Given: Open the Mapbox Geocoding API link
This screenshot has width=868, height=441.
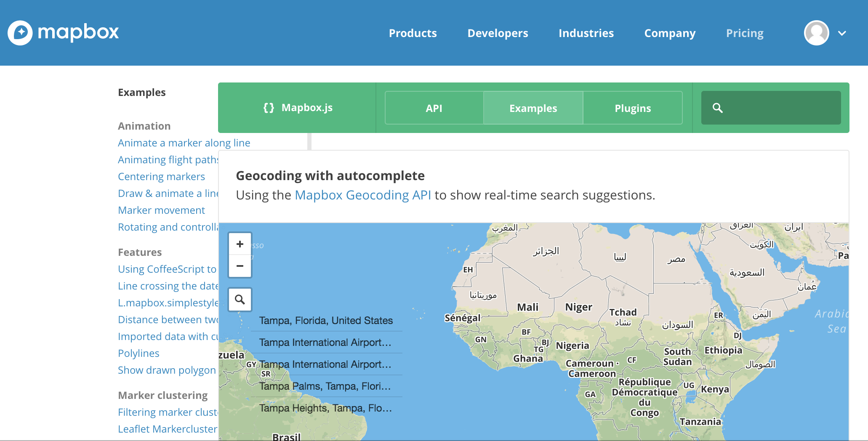Looking at the screenshot, I should coord(363,195).
